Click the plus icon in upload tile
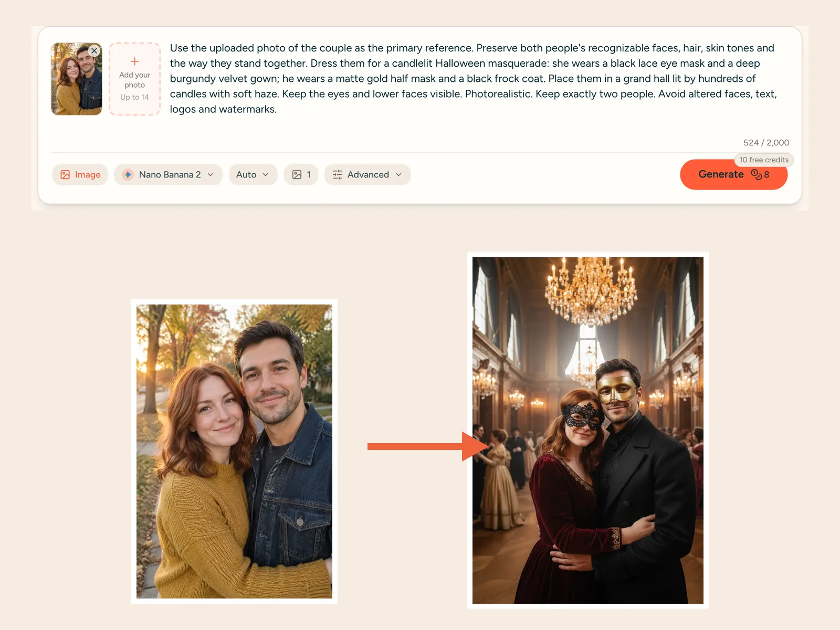Screen dimensions: 840x630 [x=134, y=61]
